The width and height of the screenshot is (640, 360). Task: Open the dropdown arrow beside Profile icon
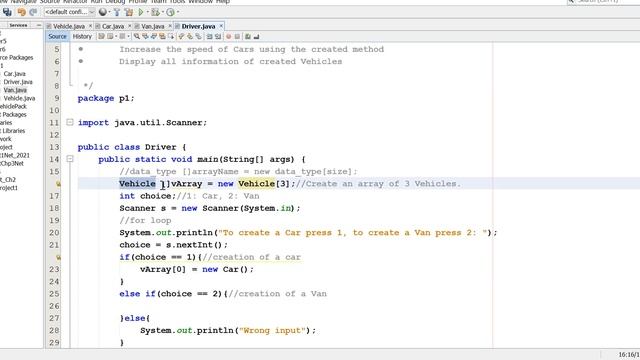(x=178, y=12)
